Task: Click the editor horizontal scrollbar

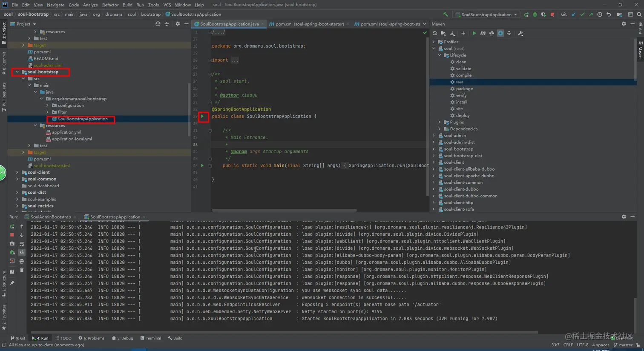Action: click(x=284, y=210)
